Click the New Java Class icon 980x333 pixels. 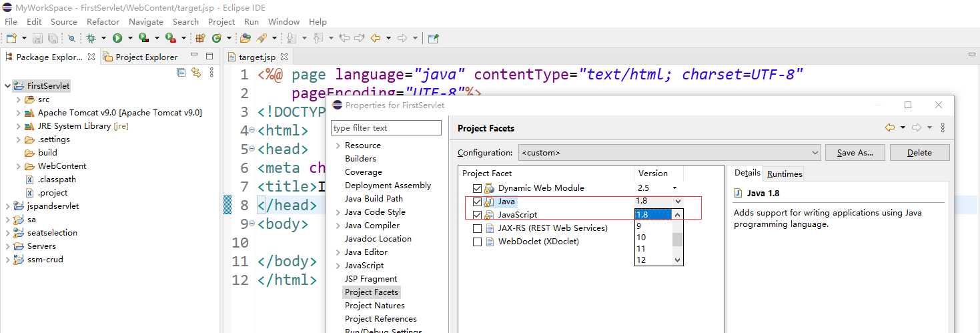point(218,38)
